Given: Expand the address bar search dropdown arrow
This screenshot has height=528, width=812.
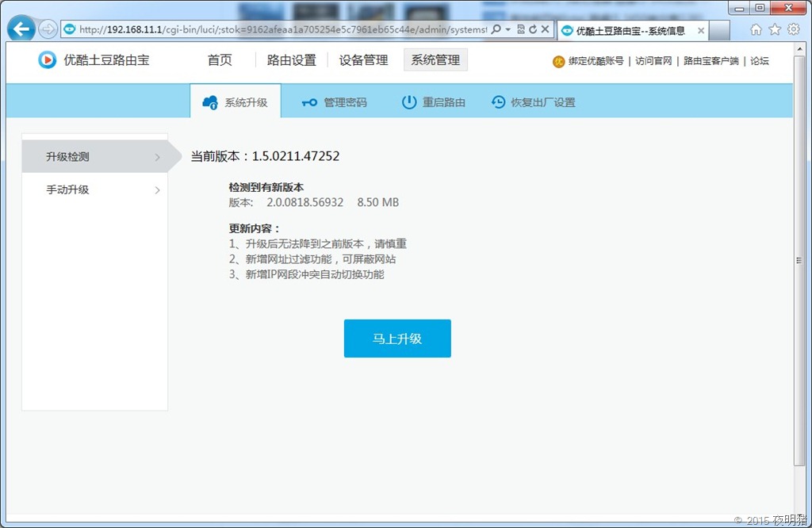Looking at the screenshot, I should [508, 29].
